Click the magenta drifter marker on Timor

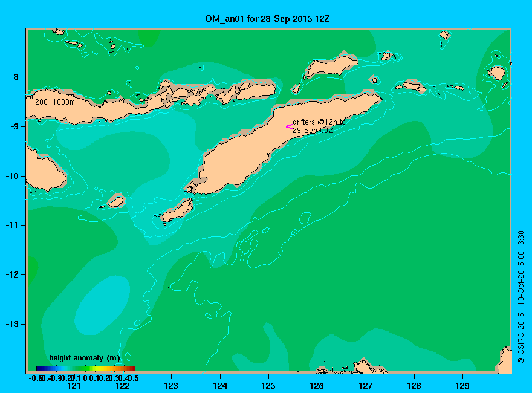pos(289,126)
